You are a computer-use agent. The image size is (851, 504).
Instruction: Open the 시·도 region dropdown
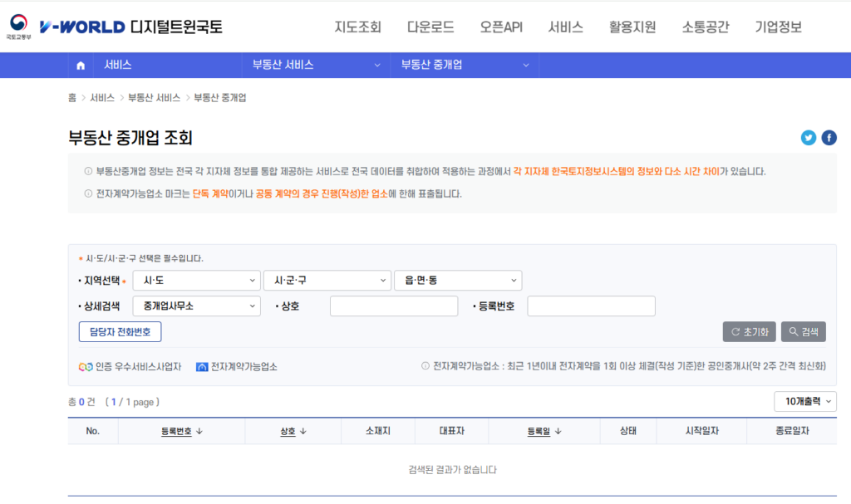click(196, 280)
